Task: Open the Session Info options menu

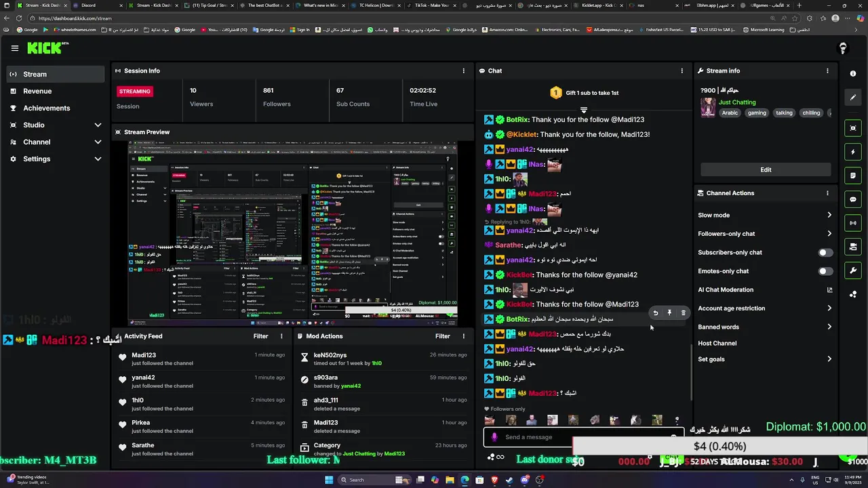Action: point(464,70)
